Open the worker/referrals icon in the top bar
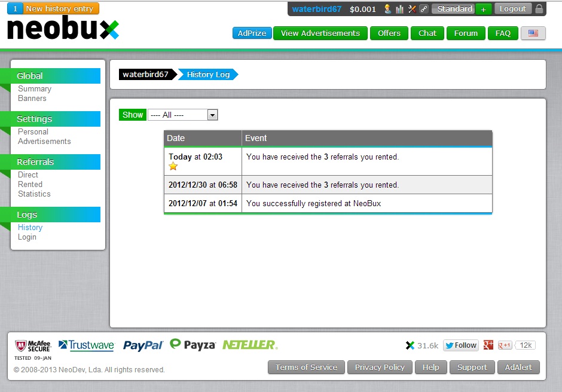The image size is (562, 392). [x=387, y=9]
